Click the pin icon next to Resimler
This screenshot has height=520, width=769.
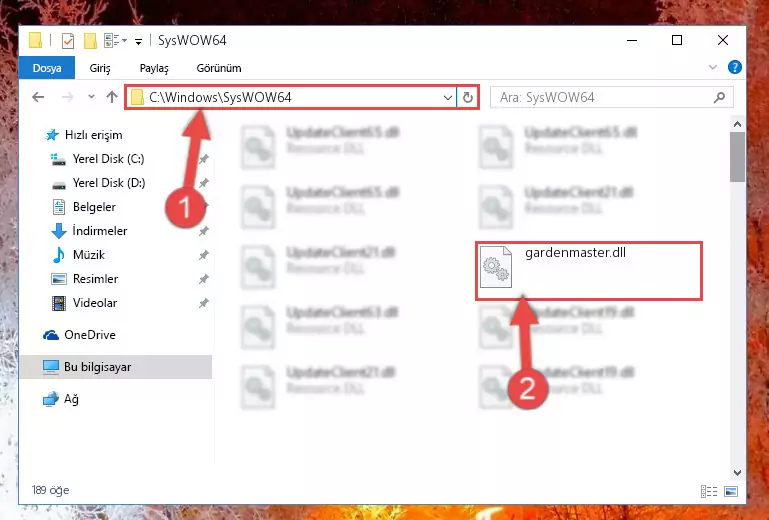[x=203, y=279]
